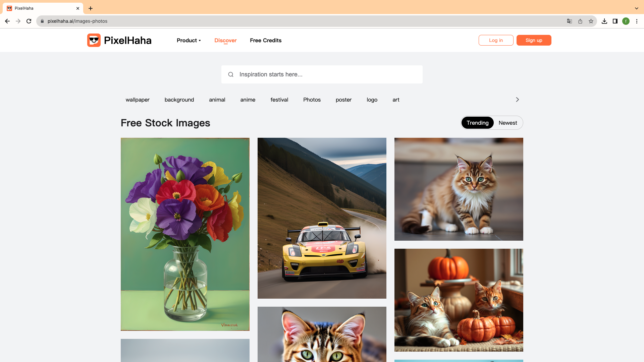Click the share page icon
Image resolution: width=644 pixels, height=362 pixels.
(x=580, y=21)
